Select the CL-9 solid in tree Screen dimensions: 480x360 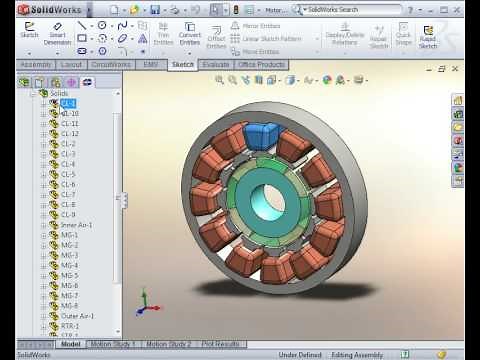pyautogui.click(x=68, y=215)
